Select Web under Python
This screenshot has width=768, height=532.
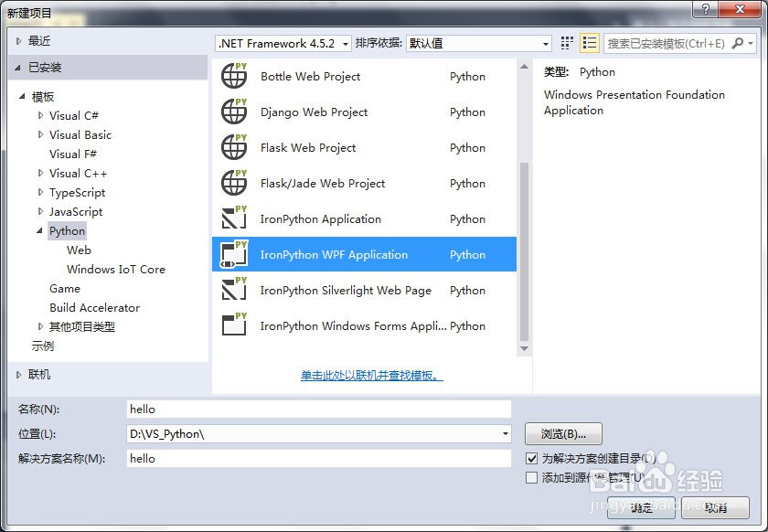pos(79,250)
